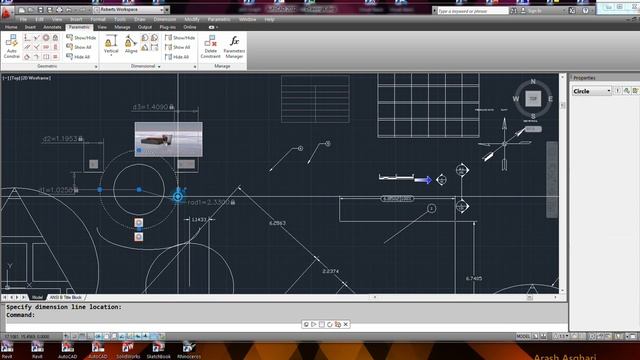Image resolution: width=640 pixels, height=360 pixels.
Task: Click Hide All in Geometric panel
Action: 78,57
